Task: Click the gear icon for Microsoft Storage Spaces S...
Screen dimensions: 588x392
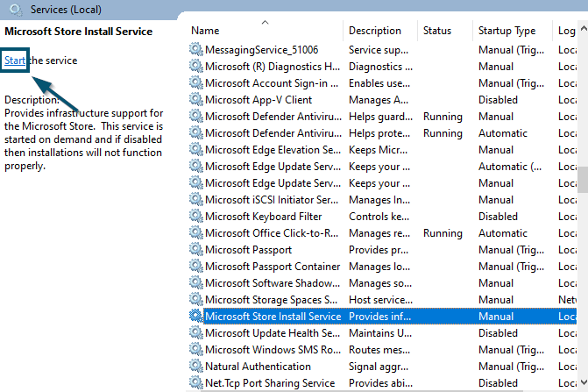Action: coord(195,300)
